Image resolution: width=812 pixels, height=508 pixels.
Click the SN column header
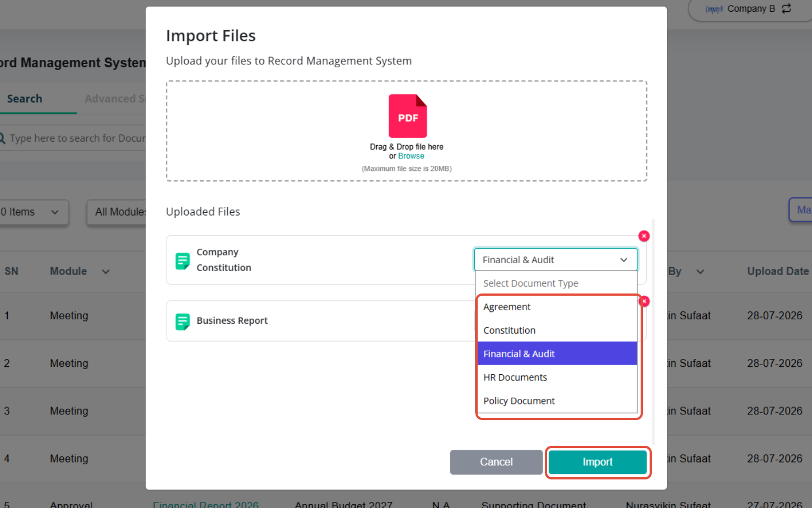coord(11,271)
